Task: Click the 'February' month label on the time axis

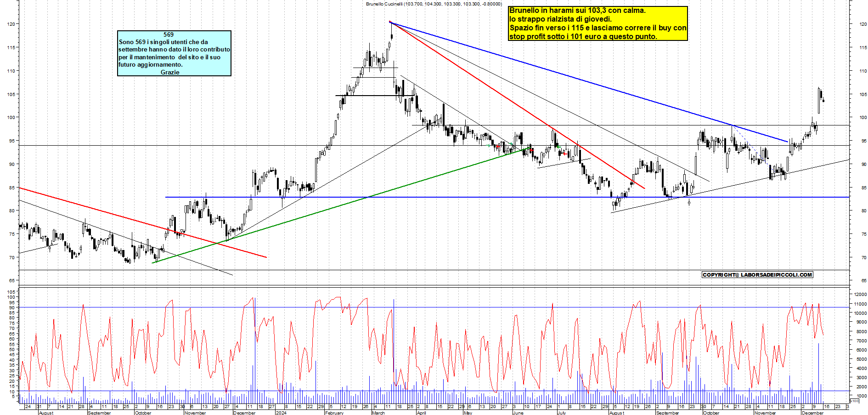Action: 334,413
